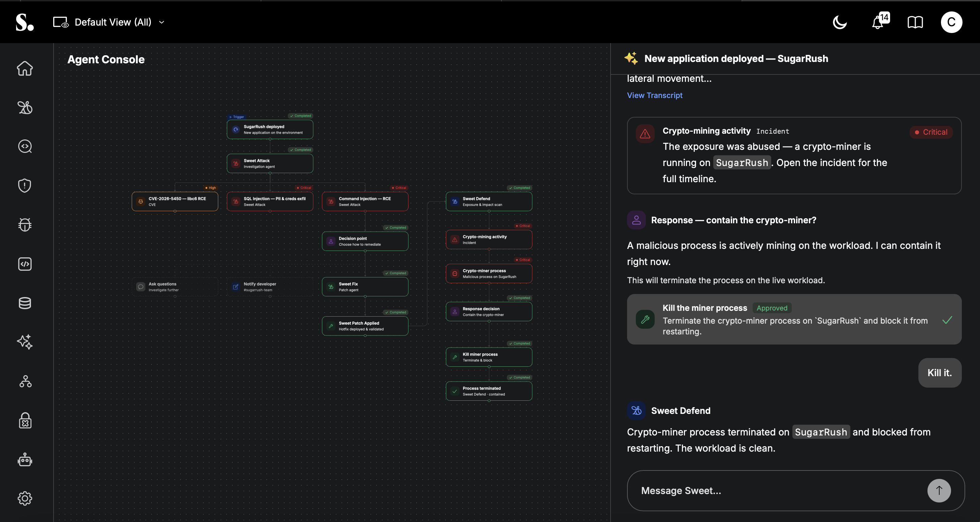Select the Response decision node
Image resolution: width=980 pixels, height=522 pixels.
coord(489,312)
